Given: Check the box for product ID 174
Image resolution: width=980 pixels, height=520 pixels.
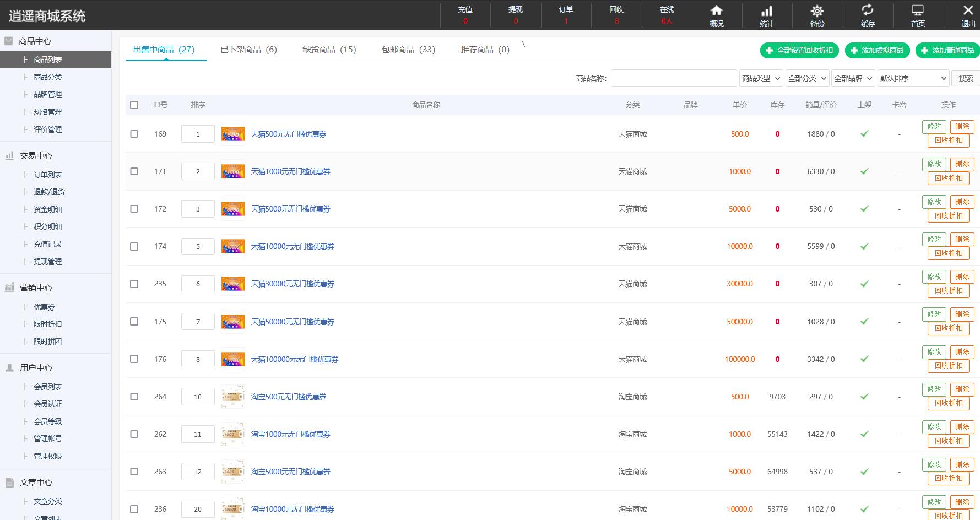Looking at the screenshot, I should click(x=134, y=246).
